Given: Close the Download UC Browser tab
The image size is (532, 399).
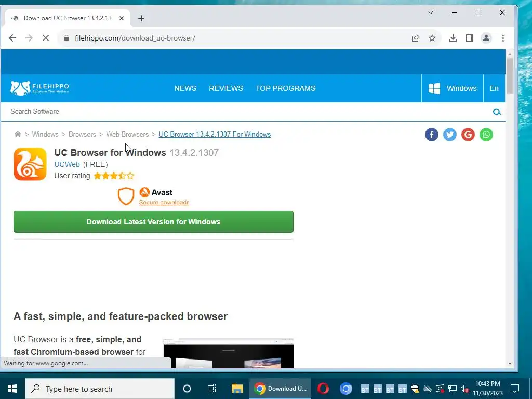Looking at the screenshot, I should point(122,18).
